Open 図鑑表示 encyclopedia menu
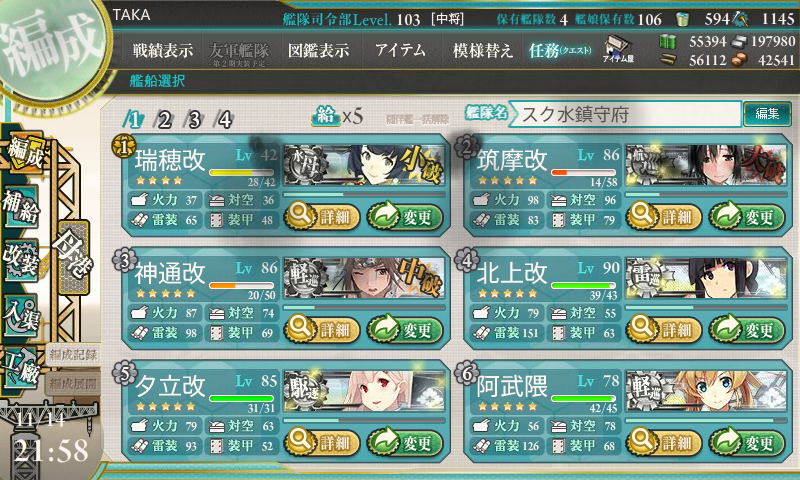 [318, 50]
